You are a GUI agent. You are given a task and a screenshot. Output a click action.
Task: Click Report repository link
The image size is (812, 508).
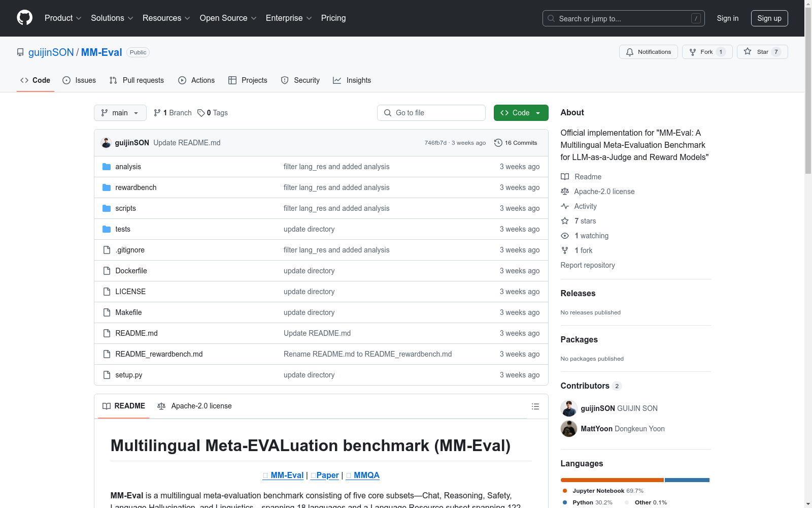[588, 265]
